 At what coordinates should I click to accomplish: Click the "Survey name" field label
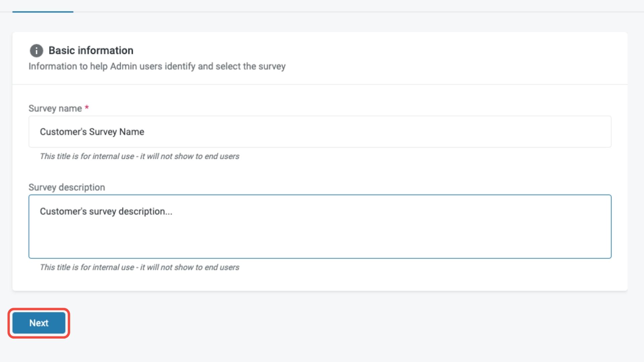[55, 108]
